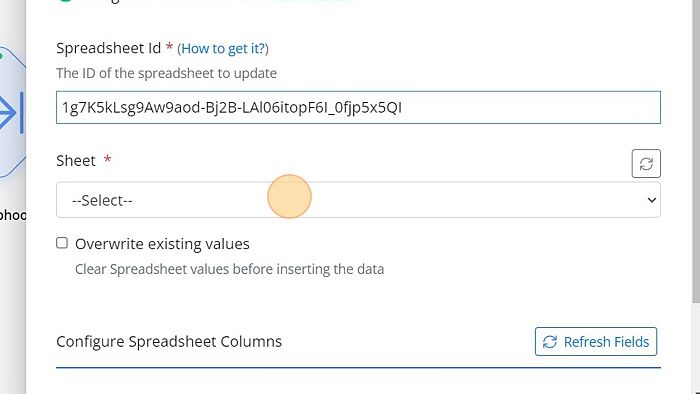700x394 pixels.
Task: Click the blue divider under Configure Spreadsheet Columns
Action: pos(358,368)
